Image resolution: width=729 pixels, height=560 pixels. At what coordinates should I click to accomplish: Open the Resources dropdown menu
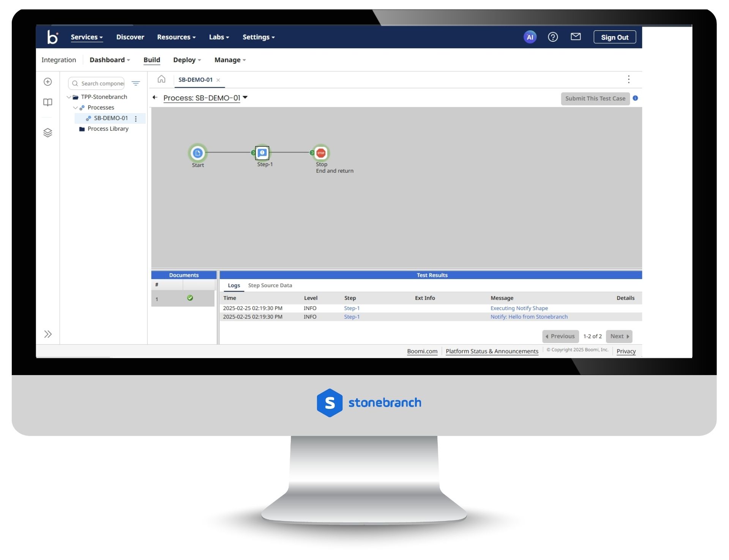point(176,37)
